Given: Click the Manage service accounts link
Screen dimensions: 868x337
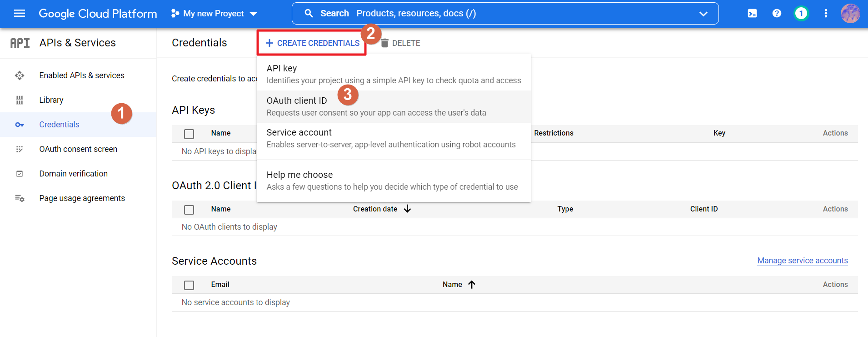Looking at the screenshot, I should pos(803,261).
